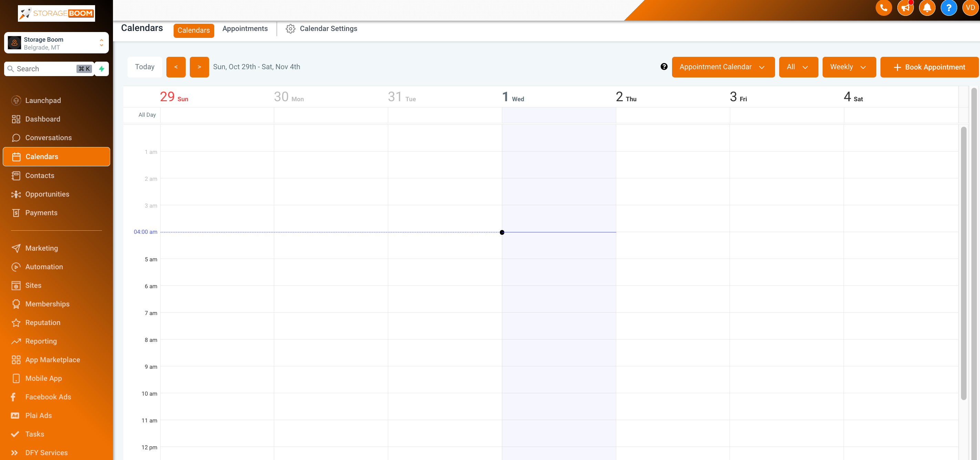Viewport: 980px width, 460px height.
Task: Switch to the Appointments tab
Action: 245,29
